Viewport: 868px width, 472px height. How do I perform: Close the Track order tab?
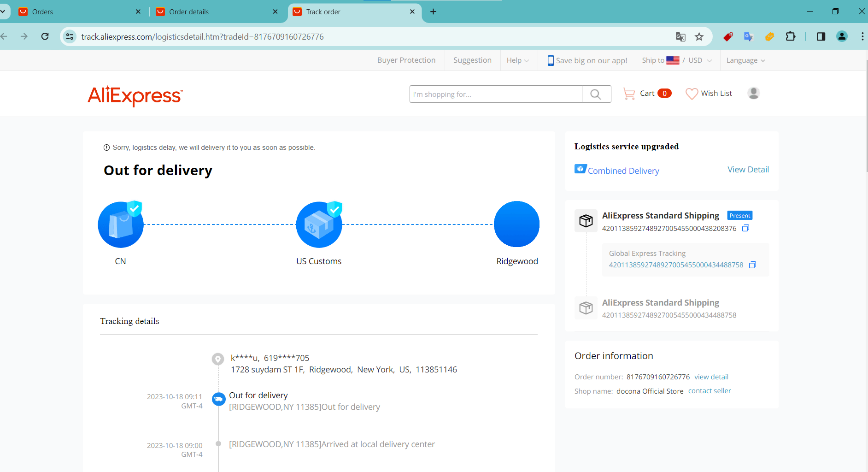coord(412,12)
